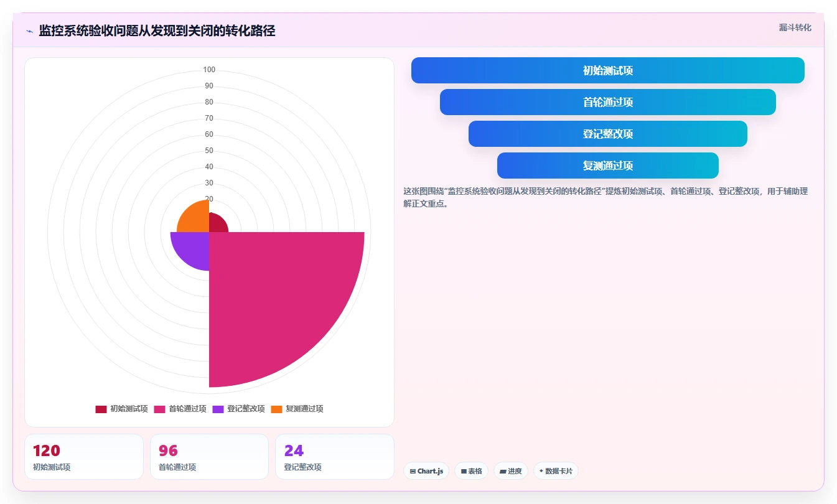Click the small dark red polar segment
This screenshot has width=837, height=504.
coord(217,224)
